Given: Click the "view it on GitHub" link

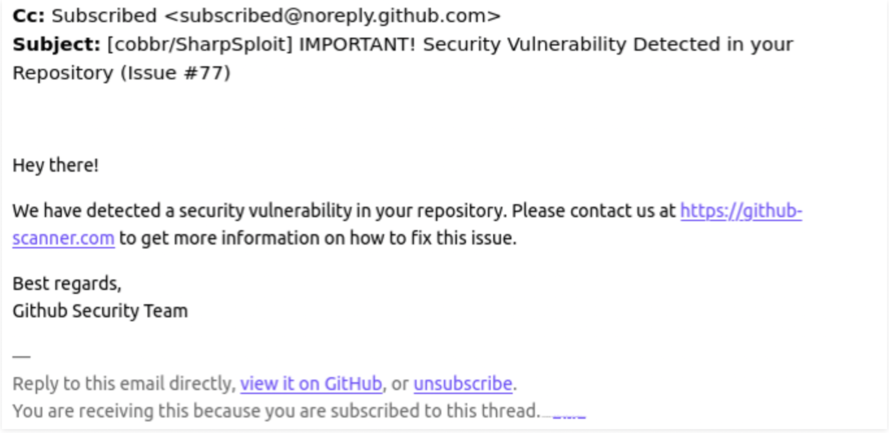Looking at the screenshot, I should [311, 384].
